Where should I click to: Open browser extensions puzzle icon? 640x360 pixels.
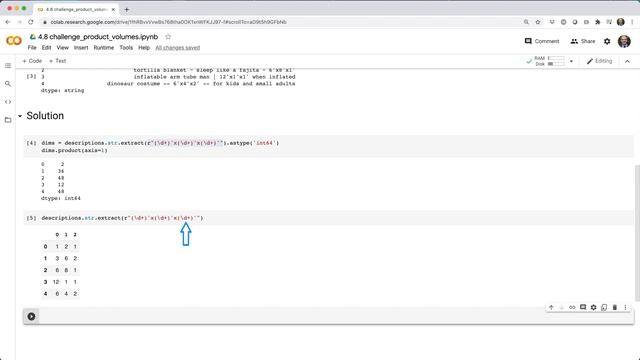click(x=598, y=22)
